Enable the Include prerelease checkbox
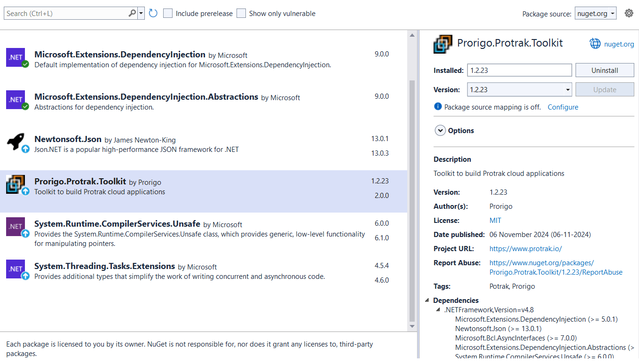 pos(168,13)
